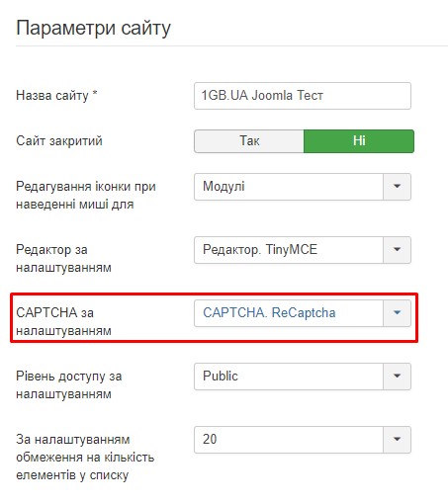
Task: Click the Назва сайту label
Action: (x=56, y=96)
